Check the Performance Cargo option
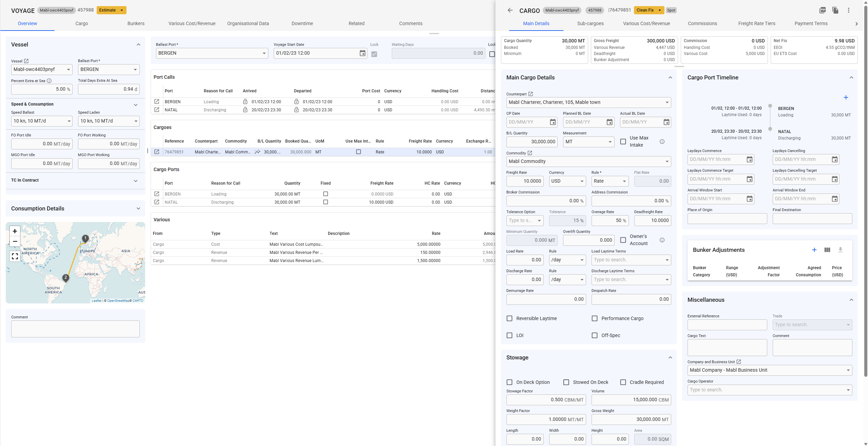This screenshot has width=868, height=446. coord(595,318)
